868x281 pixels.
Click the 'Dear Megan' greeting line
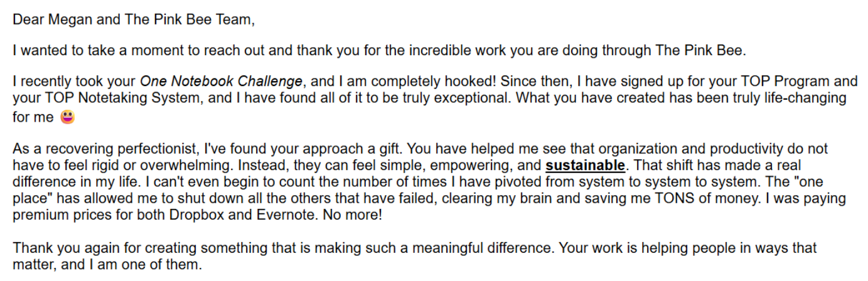point(134,19)
